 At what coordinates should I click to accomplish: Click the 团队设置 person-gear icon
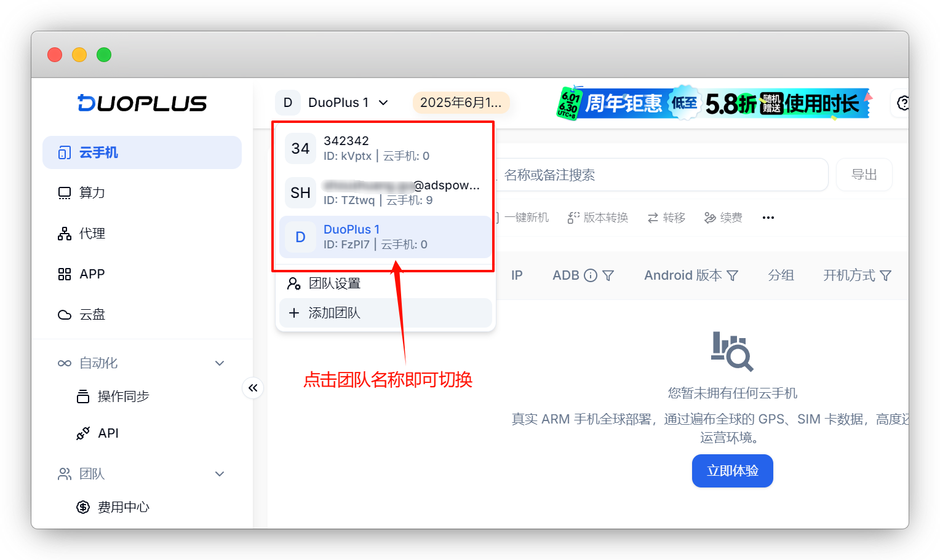pyautogui.click(x=294, y=283)
